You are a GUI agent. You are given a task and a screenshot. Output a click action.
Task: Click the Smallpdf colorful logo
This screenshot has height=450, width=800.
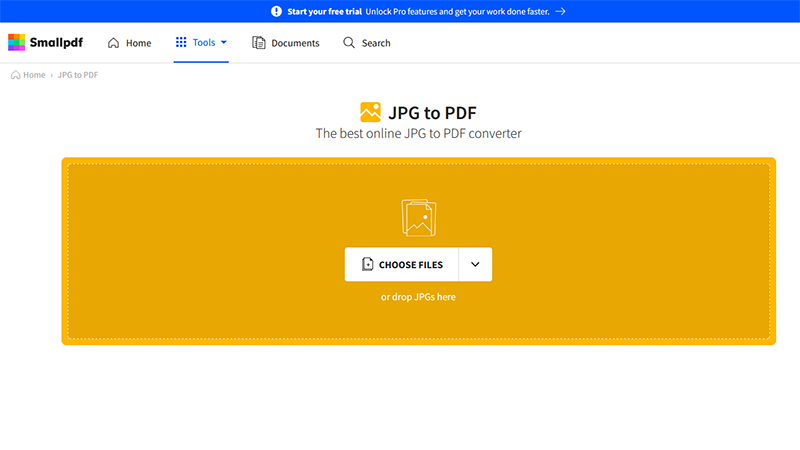(17, 43)
